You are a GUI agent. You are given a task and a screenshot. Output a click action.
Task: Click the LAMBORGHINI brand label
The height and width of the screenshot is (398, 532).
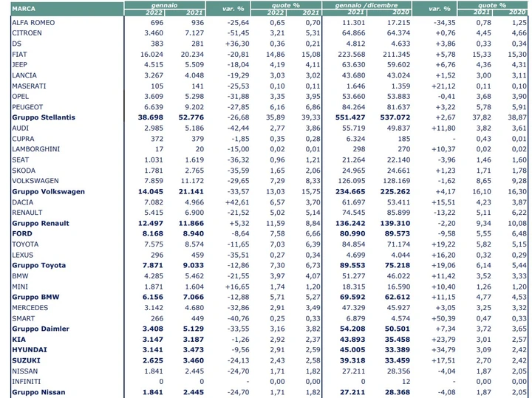(x=36, y=149)
